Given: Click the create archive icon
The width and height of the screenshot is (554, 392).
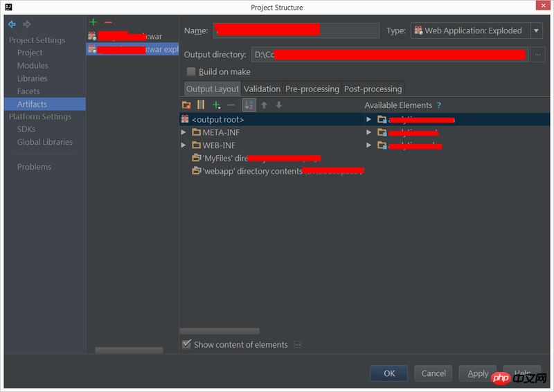Looking at the screenshot, I should click(201, 105).
